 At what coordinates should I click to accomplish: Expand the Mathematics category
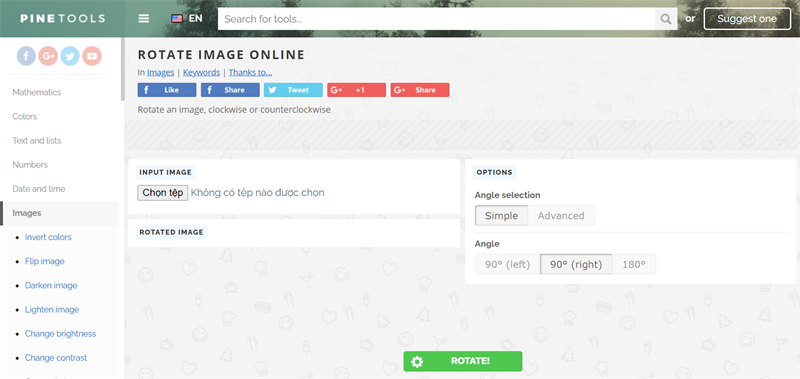click(37, 92)
